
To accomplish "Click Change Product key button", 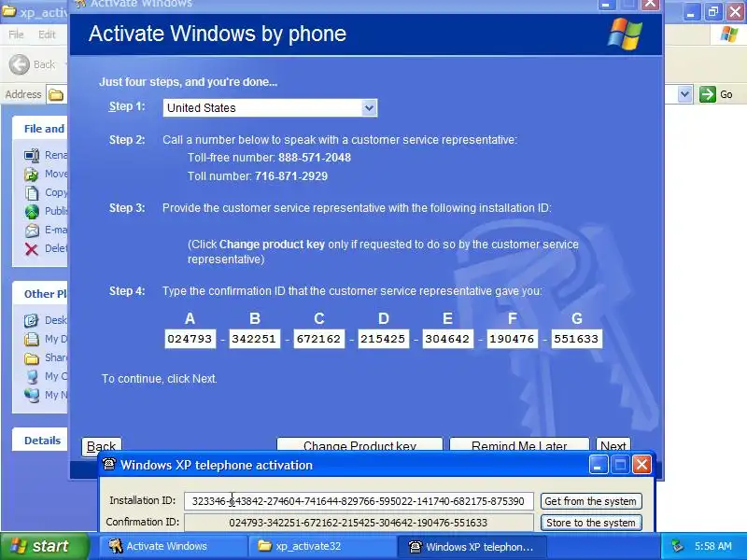I will click(x=359, y=445).
